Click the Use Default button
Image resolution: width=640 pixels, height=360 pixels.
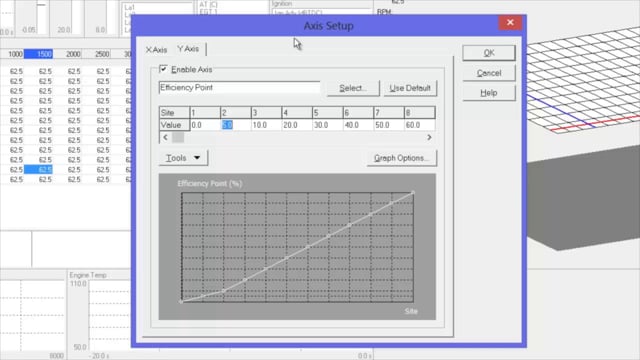410,88
